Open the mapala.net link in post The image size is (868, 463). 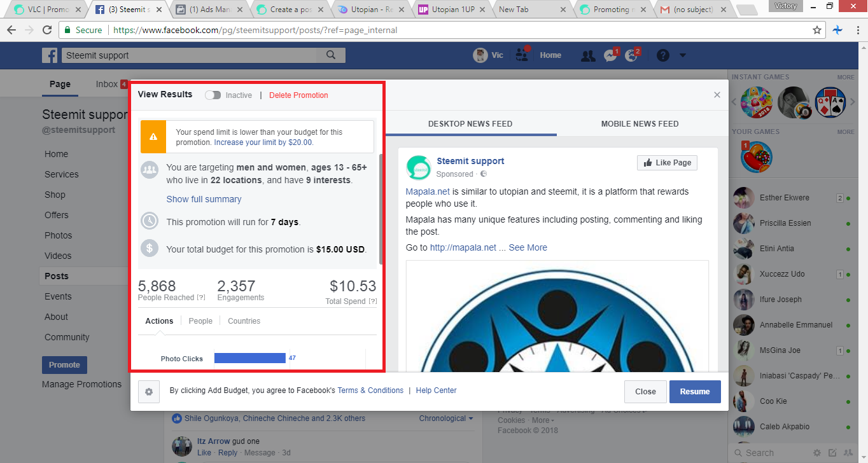tap(463, 247)
